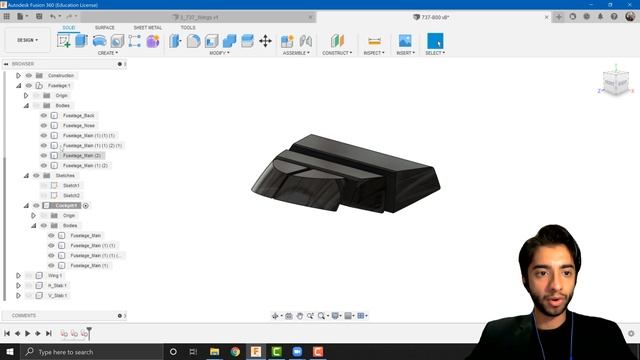Image resolution: width=640 pixels, height=360 pixels.
Task: Jump to the timeline end
Action: pyautogui.click(x=49, y=333)
